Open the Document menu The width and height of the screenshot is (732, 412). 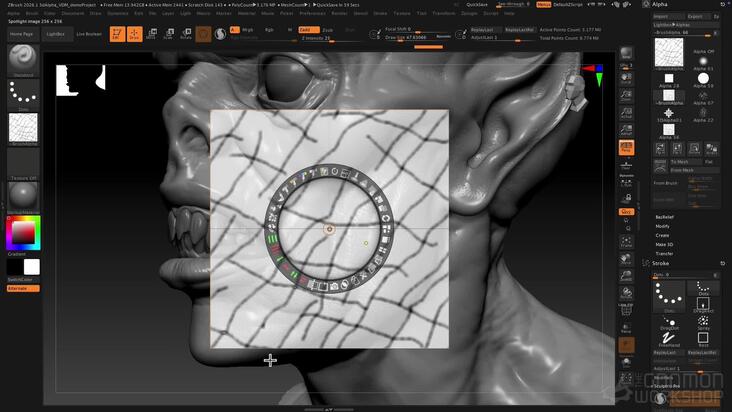coord(73,14)
